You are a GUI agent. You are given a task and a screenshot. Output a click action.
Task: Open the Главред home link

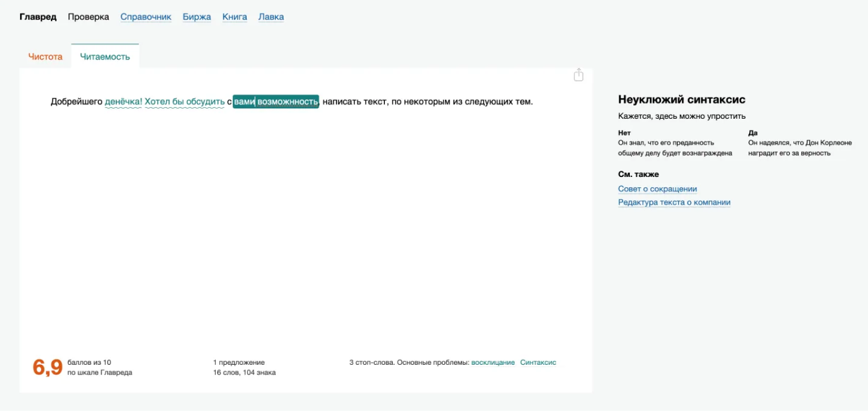coord(38,17)
